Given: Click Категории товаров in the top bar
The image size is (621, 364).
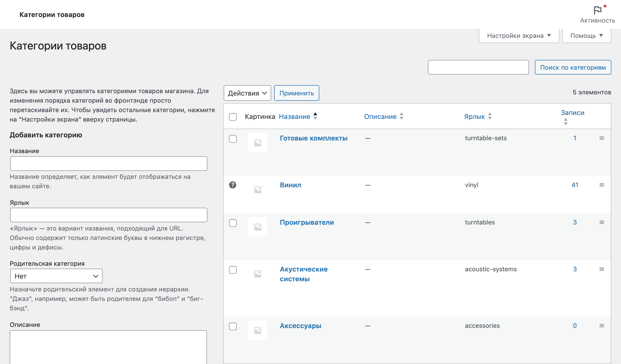Looking at the screenshot, I should point(51,15).
